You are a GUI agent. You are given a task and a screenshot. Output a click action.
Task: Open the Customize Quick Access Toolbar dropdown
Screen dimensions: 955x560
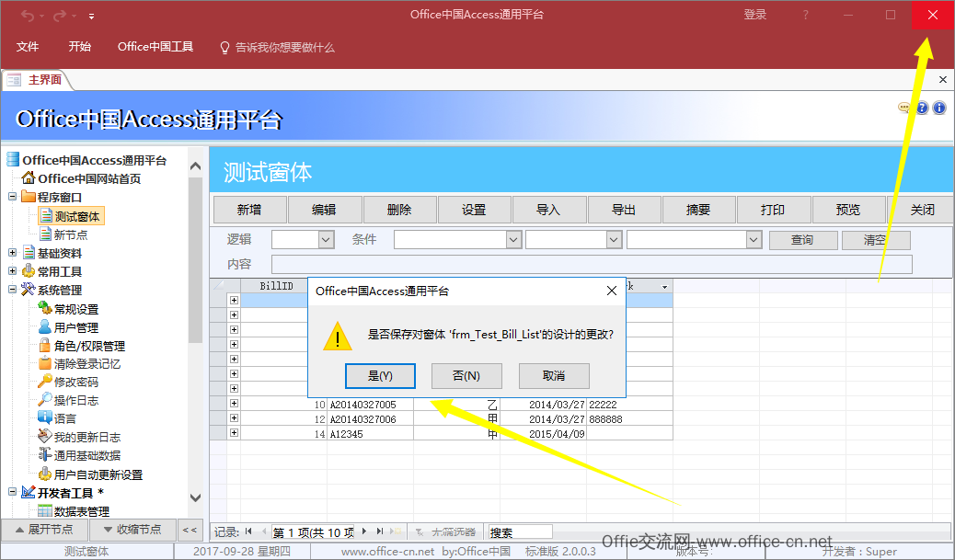[91, 17]
